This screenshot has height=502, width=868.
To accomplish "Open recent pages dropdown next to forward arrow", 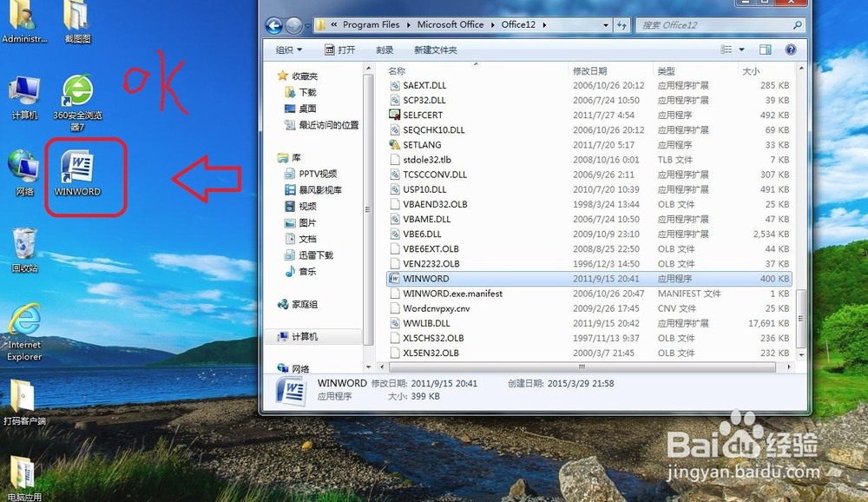I will pyautogui.click(x=307, y=25).
